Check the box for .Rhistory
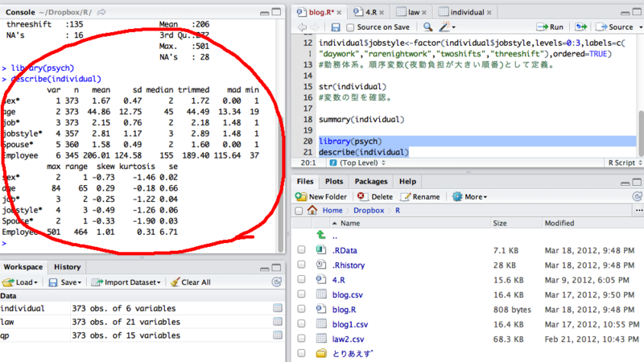This screenshot has height=362, width=644. (x=301, y=265)
